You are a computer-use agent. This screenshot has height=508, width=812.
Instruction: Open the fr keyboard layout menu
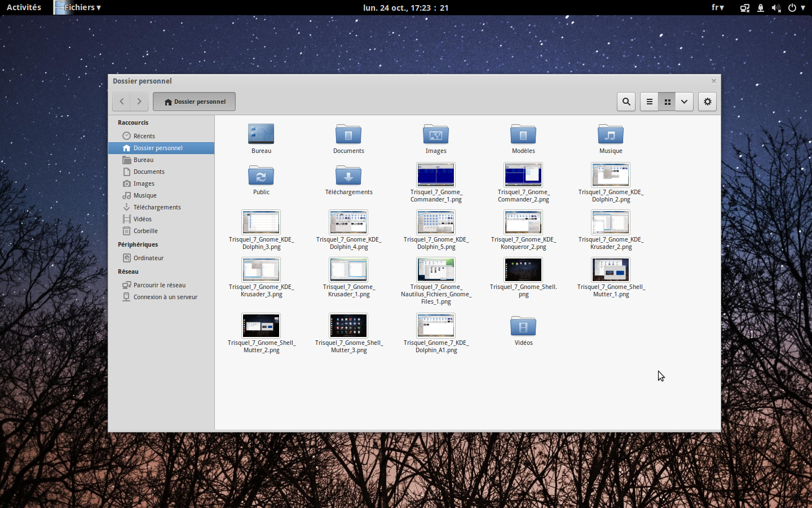click(x=717, y=7)
